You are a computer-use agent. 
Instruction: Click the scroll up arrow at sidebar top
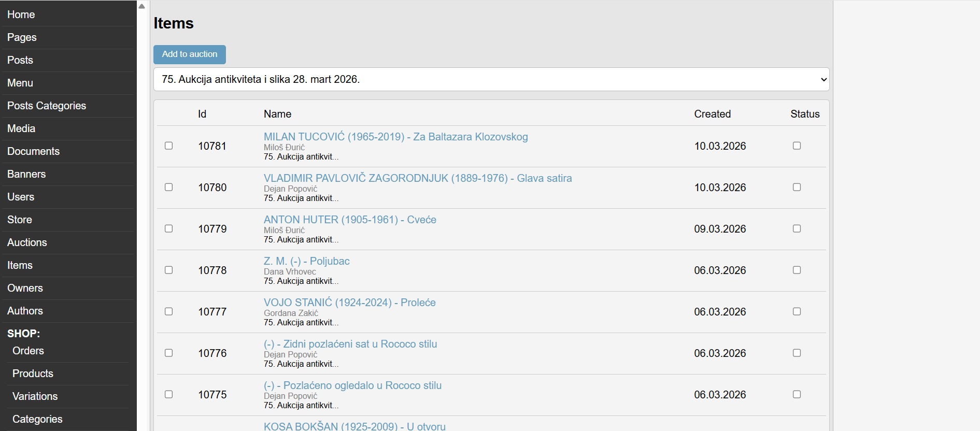[141, 6]
